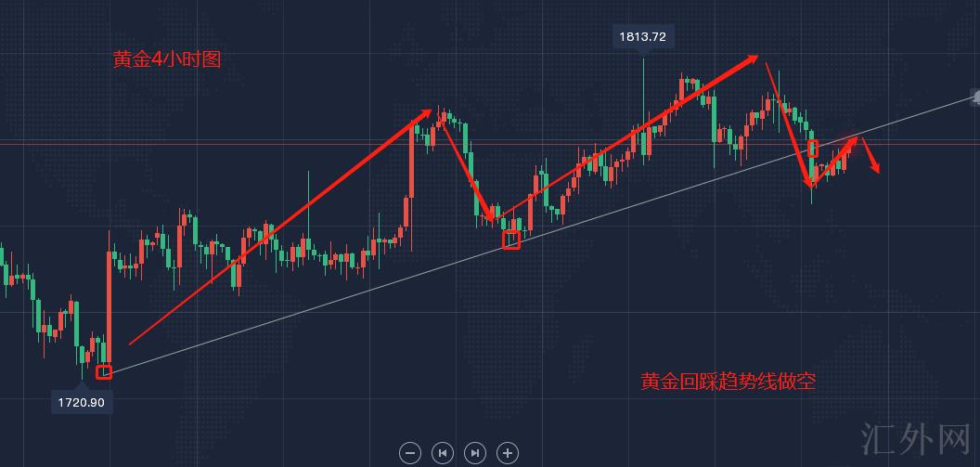Click the tall red candle rising from the 1720.90 low
The width and height of the screenshot is (980, 467).
109,306
